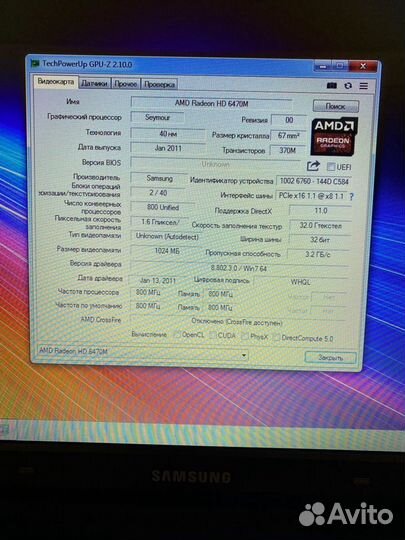Switch to the Проверка tab
Screen dimensions: 405x540
pyautogui.click(x=159, y=84)
